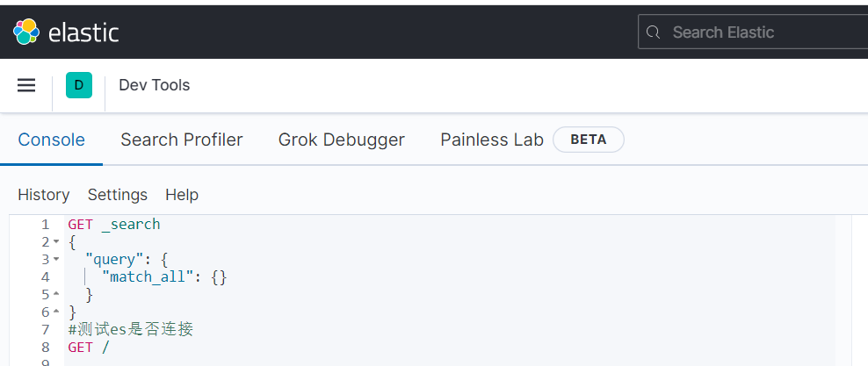Screen dimensions: 868x366
Task: Open the Search Profiler tab
Action: (182, 140)
